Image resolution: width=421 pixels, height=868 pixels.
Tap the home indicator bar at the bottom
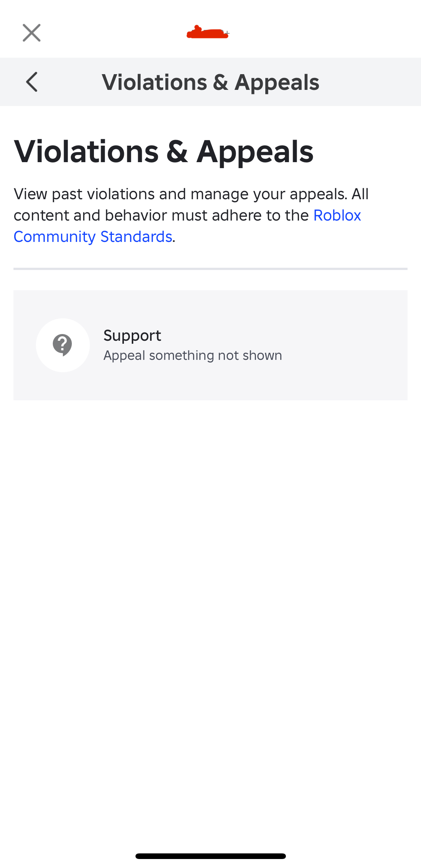(x=210, y=856)
